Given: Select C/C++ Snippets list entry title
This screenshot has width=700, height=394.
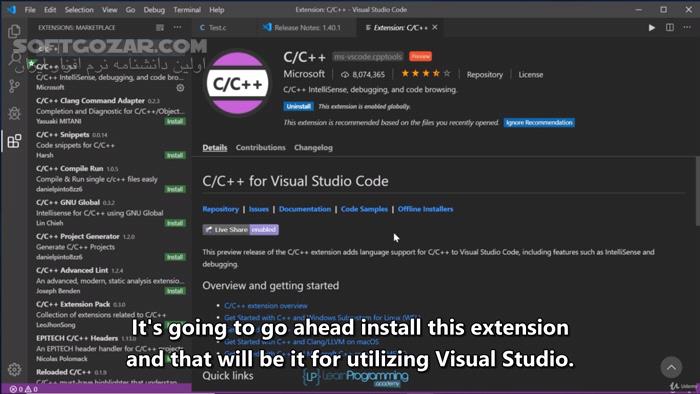Looking at the screenshot, I should click(x=62, y=134).
